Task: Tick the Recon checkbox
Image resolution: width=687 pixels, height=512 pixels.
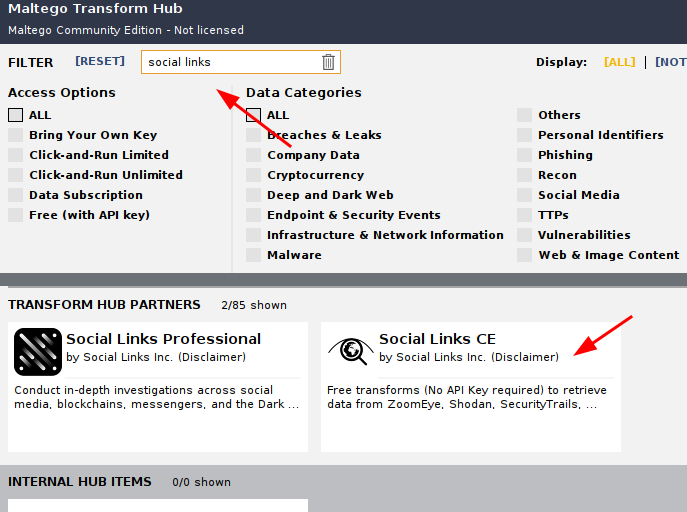Action: click(x=524, y=175)
